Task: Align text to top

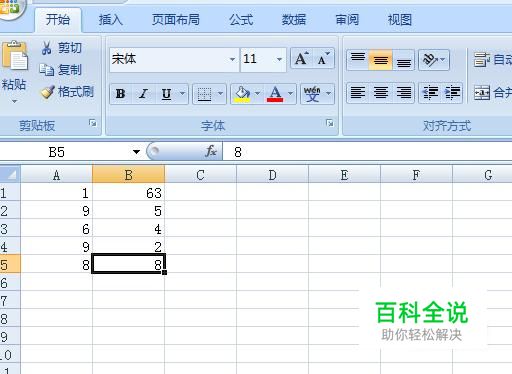Action: tap(358, 60)
